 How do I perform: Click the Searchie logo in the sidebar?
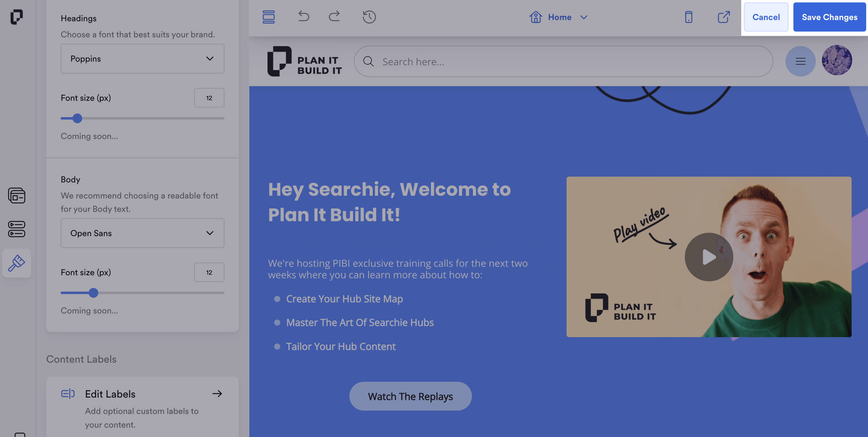click(x=16, y=17)
